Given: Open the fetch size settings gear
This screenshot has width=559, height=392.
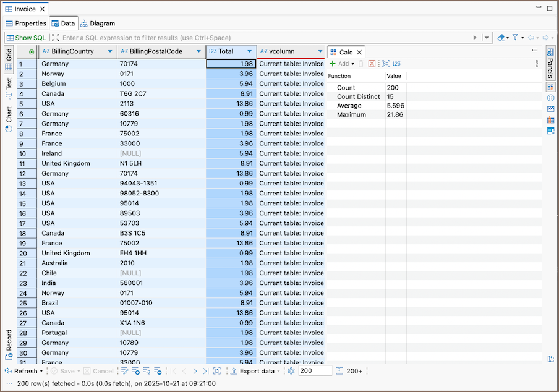Looking at the screenshot, I should point(291,371).
